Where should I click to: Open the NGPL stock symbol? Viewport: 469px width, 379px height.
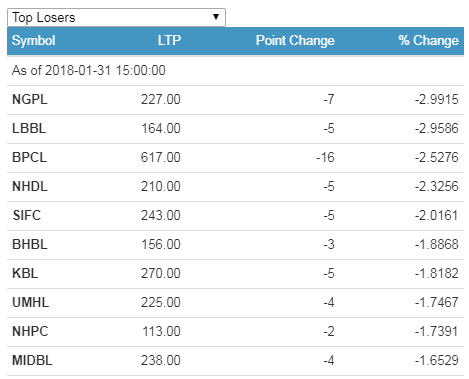pos(30,99)
